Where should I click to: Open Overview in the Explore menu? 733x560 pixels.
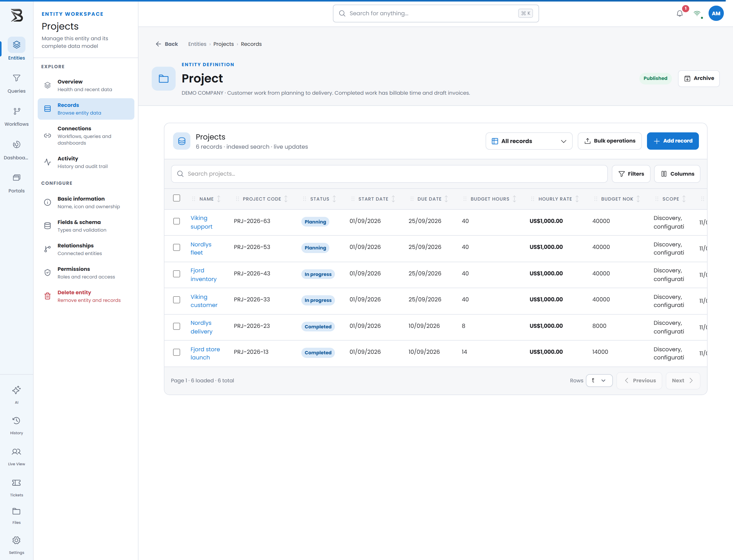point(86,85)
